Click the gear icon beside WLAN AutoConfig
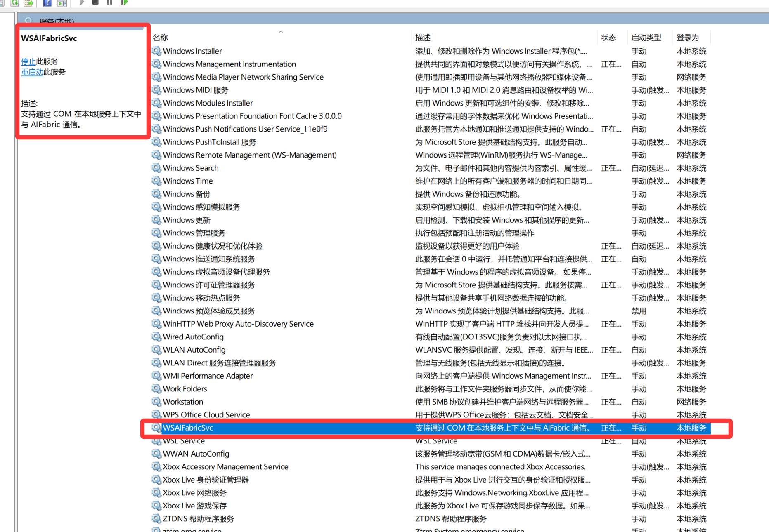Image resolution: width=769 pixels, height=532 pixels. pos(156,350)
